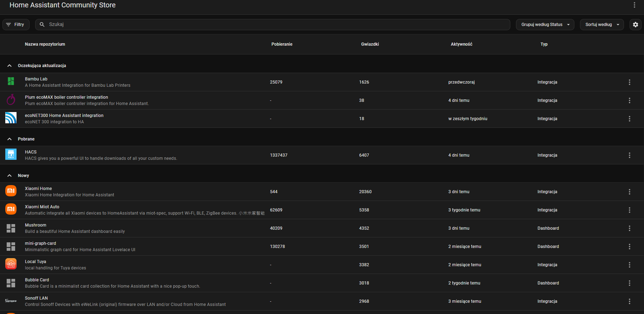
Task: Open the overflow menu for HACS row
Action: (x=629, y=155)
